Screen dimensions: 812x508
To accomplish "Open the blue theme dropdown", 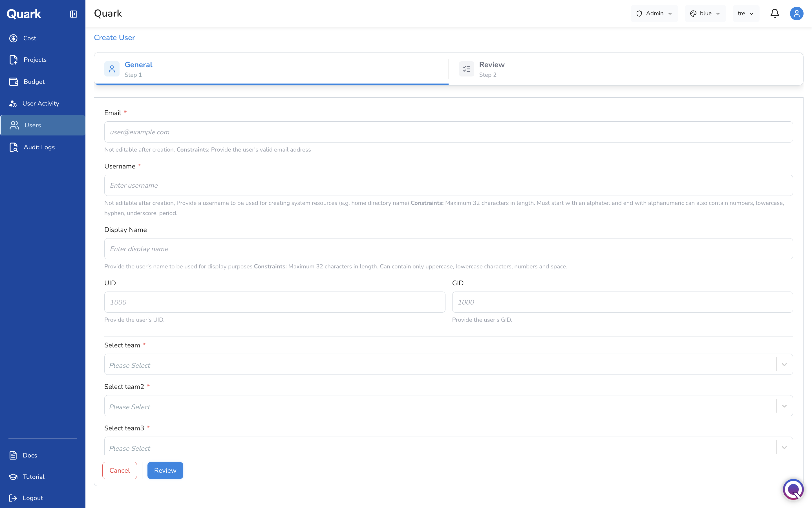I will [x=705, y=14].
